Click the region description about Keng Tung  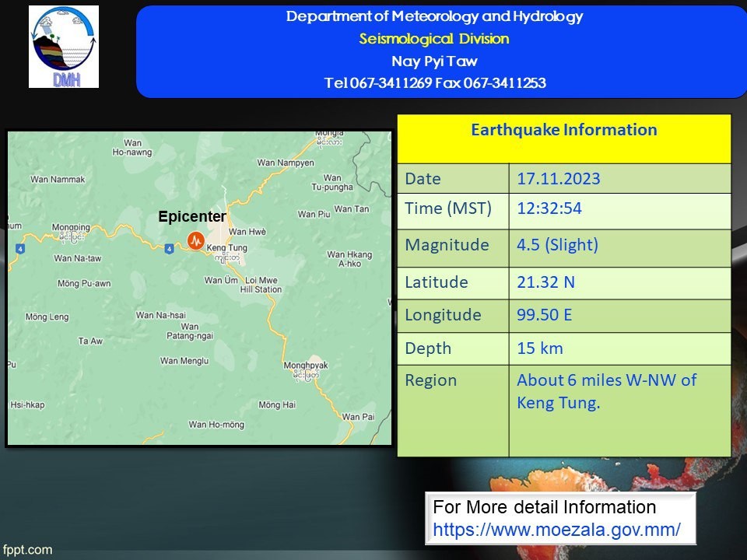[606, 391]
